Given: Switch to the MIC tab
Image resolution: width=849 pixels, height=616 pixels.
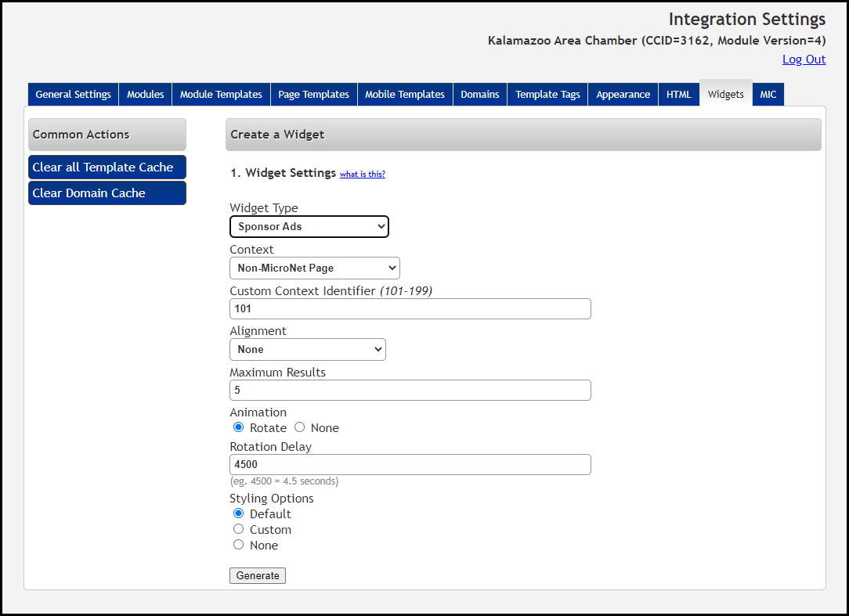Looking at the screenshot, I should [768, 95].
